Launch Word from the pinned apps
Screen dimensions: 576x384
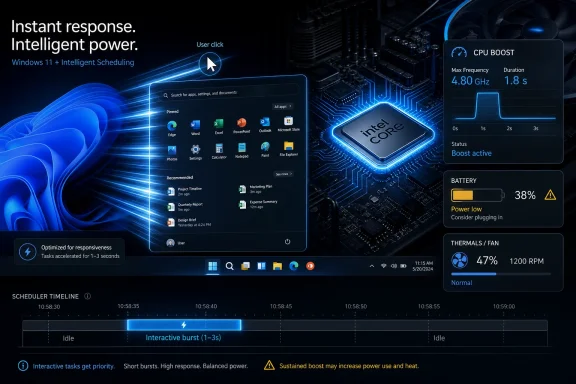195,125
